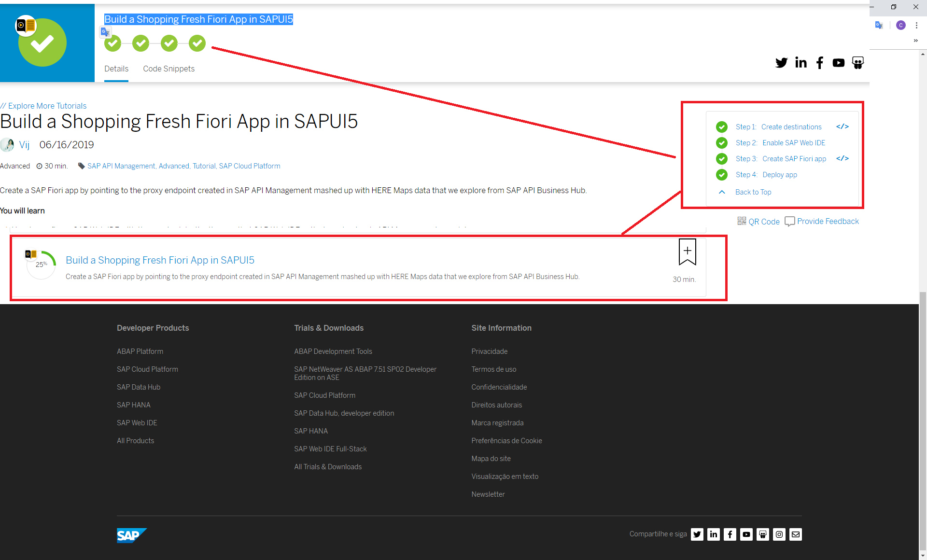Click the YouTube icon in the header
Screen dimensions: 927x560
click(838, 62)
